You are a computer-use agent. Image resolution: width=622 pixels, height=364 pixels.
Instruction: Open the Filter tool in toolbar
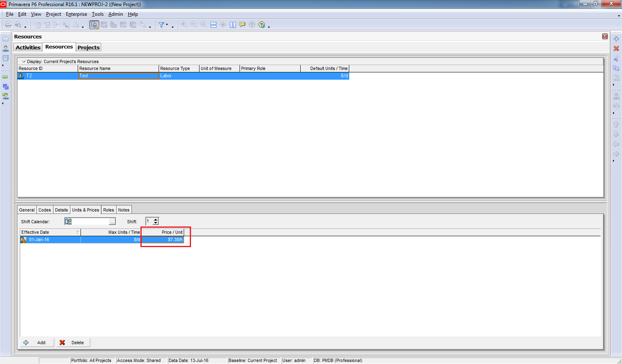[x=162, y=25]
